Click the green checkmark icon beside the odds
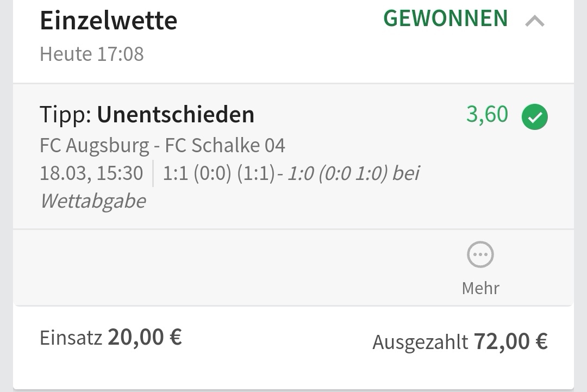587x392 pixels. click(535, 117)
